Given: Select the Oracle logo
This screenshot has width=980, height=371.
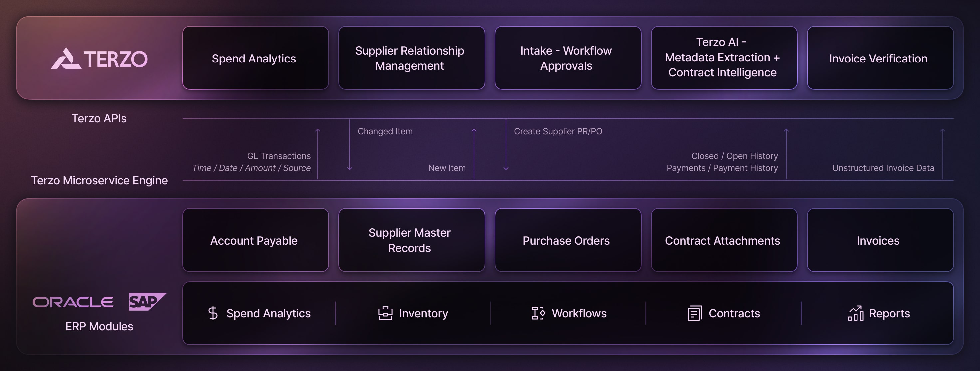Looking at the screenshot, I should click(73, 302).
